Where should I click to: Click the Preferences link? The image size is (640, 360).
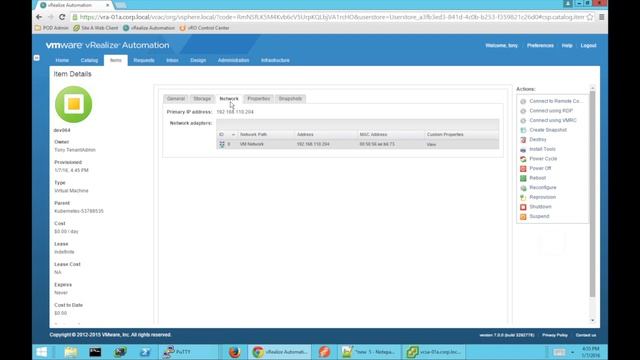click(540, 46)
